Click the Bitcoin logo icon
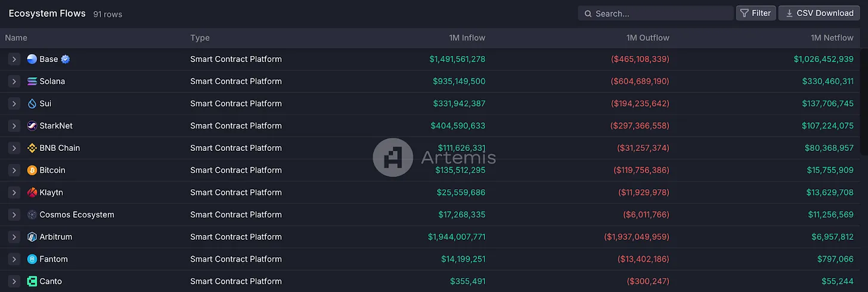This screenshot has width=868, height=292. pyautogui.click(x=32, y=170)
